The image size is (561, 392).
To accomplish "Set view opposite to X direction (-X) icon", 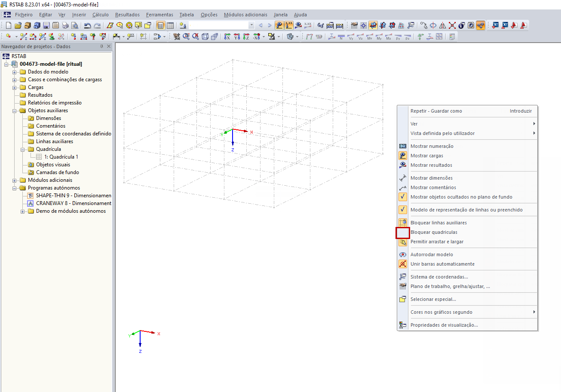I will (x=256, y=37).
